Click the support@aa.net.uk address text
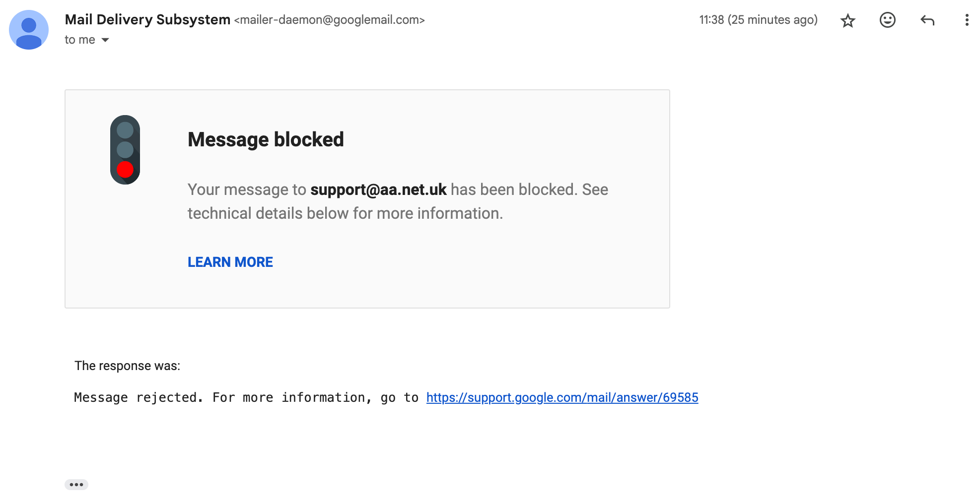Image resolution: width=980 pixels, height=501 pixels. tap(378, 189)
